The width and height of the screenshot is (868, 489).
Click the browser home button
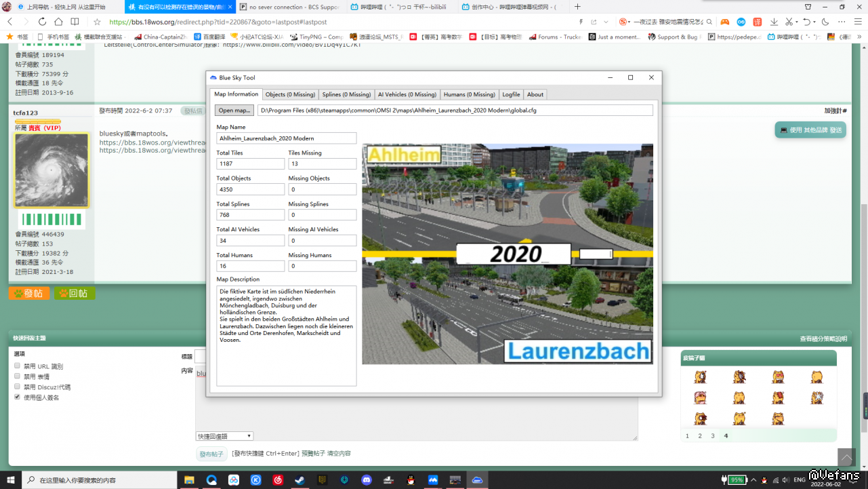(x=58, y=22)
